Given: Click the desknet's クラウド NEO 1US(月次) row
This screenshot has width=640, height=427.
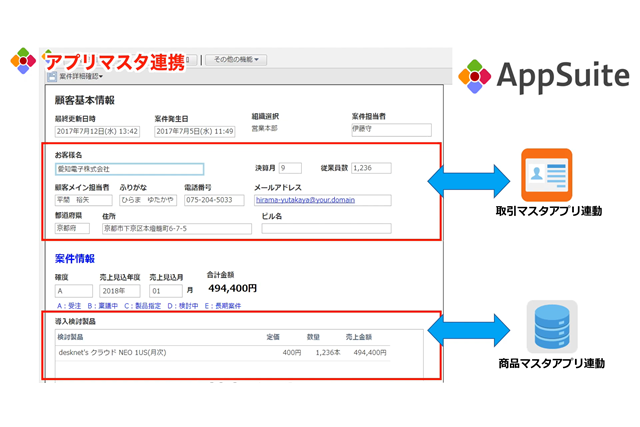Looking at the screenshot, I should pos(223,353).
